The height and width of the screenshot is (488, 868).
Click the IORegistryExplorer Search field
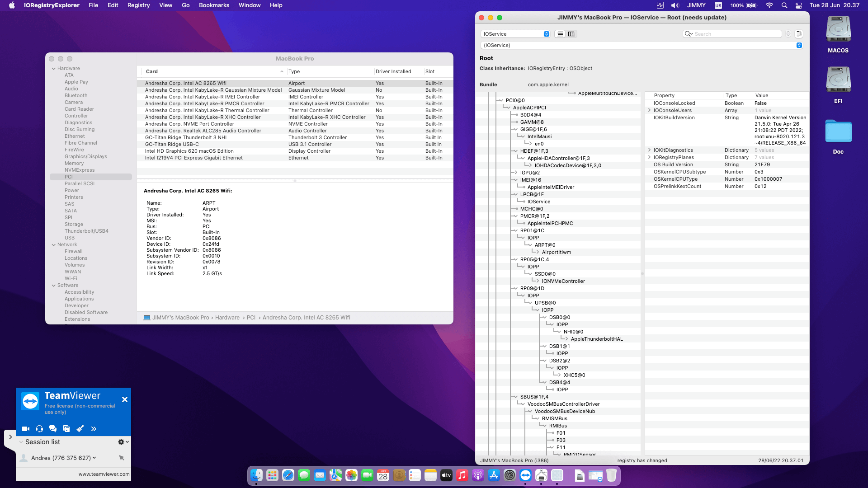[x=732, y=34]
